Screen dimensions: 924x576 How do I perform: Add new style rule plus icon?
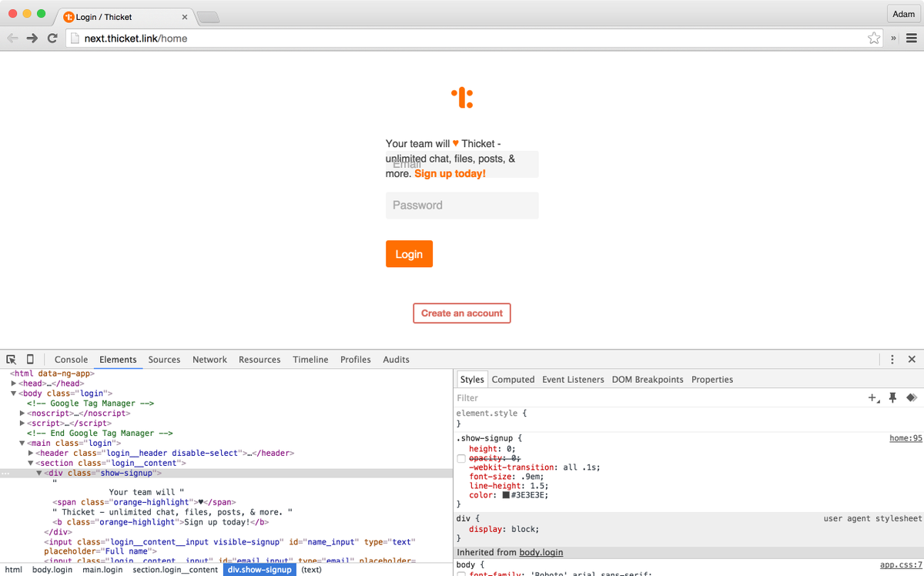point(874,398)
